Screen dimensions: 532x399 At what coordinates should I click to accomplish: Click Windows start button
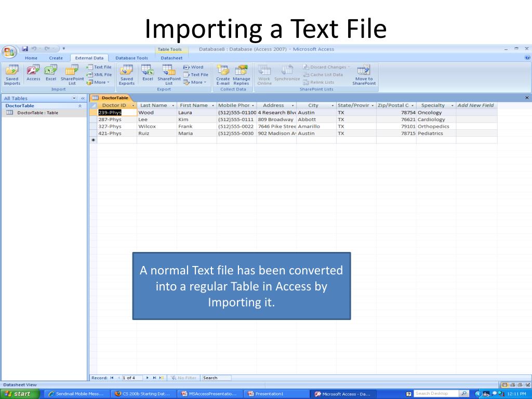click(19, 394)
